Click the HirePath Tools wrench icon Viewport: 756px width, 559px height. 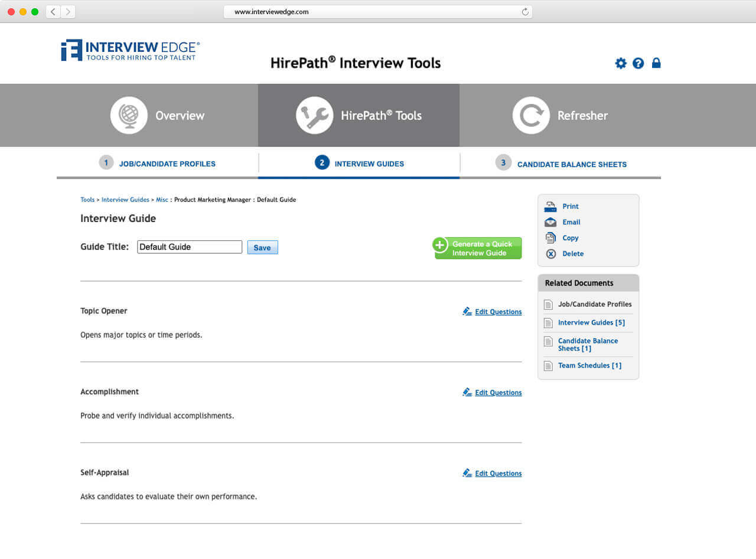[314, 115]
